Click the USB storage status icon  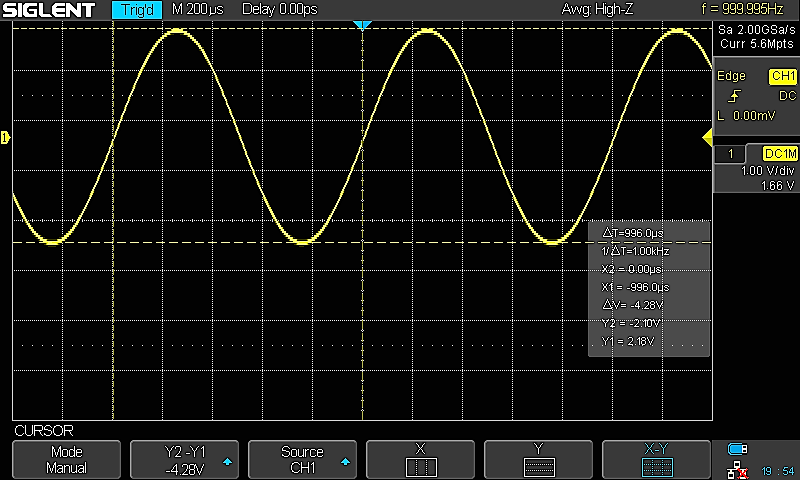pos(737,449)
